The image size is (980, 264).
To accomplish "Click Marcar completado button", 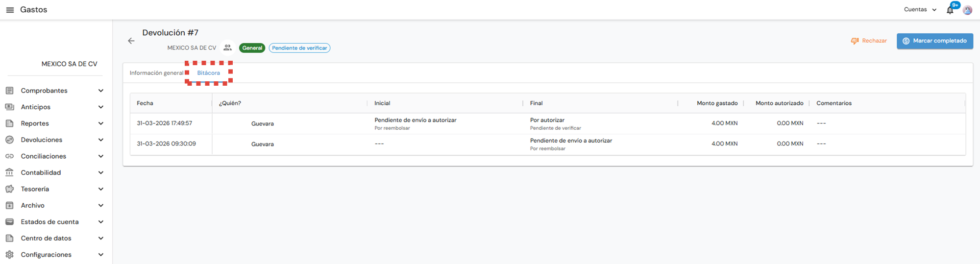I will (x=934, y=41).
